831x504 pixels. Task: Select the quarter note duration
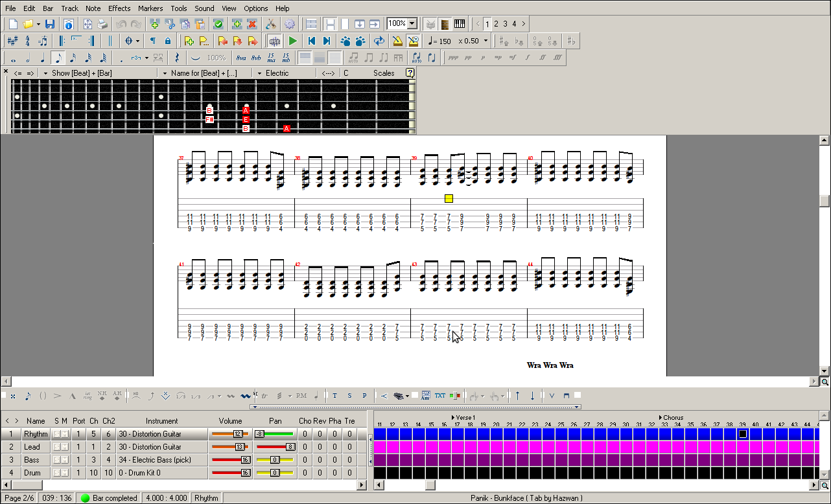pyautogui.click(x=43, y=58)
